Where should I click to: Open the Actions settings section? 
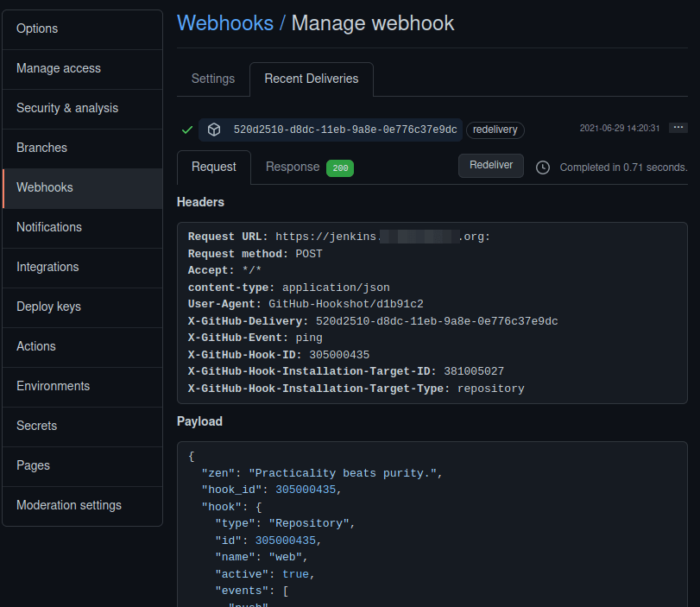click(35, 346)
